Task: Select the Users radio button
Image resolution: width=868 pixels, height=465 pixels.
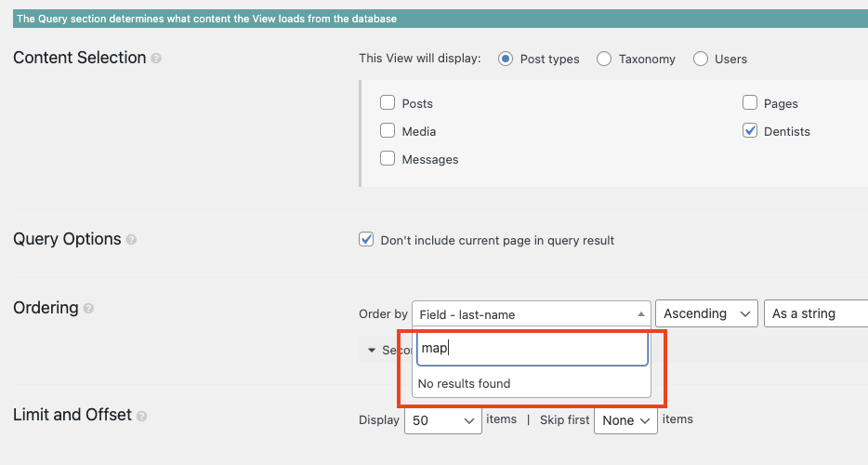Action: click(x=701, y=59)
